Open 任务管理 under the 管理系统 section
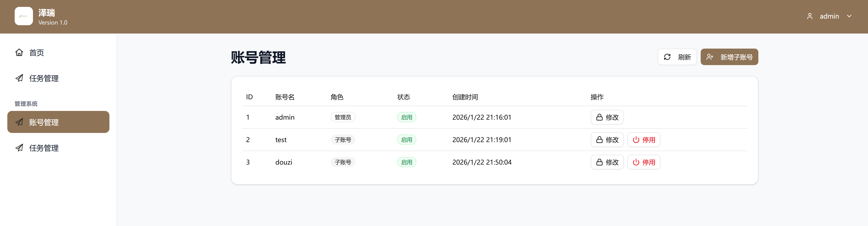The image size is (868, 226). pyautogui.click(x=44, y=148)
